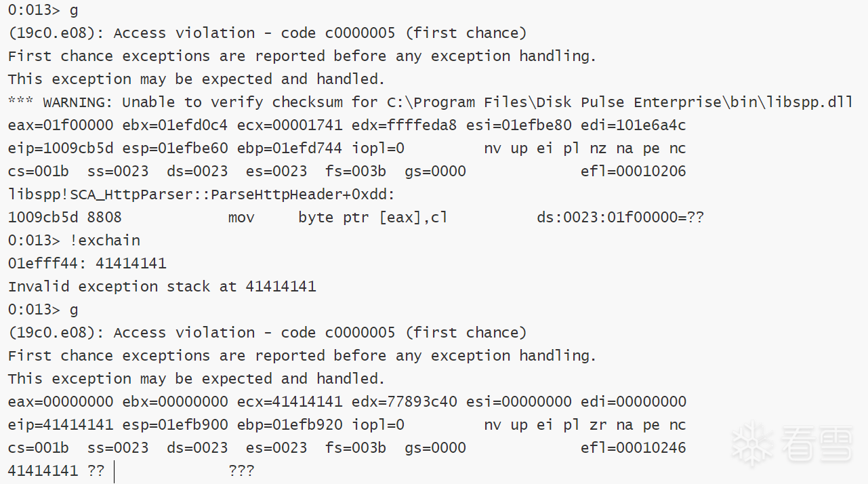Click the ParseHttpHeader+0xdd symbol line
This screenshot has width=868, height=484.
click(x=201, y=195)
